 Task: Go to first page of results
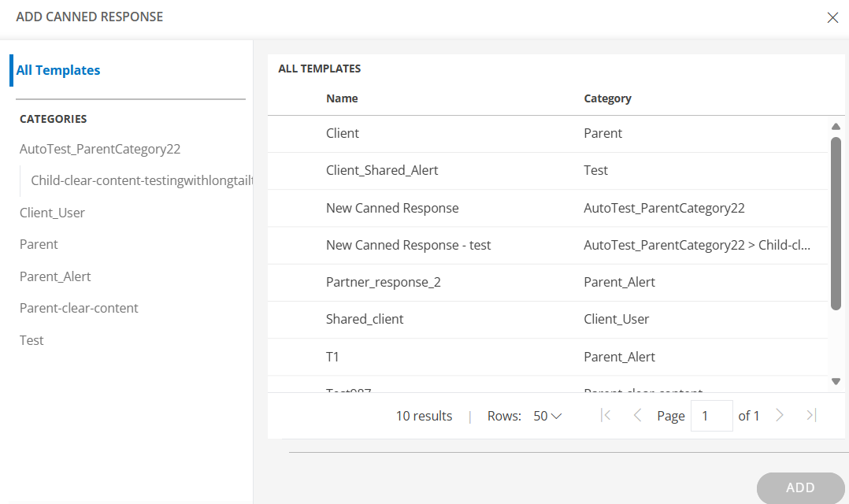click(x=606, y=415)
